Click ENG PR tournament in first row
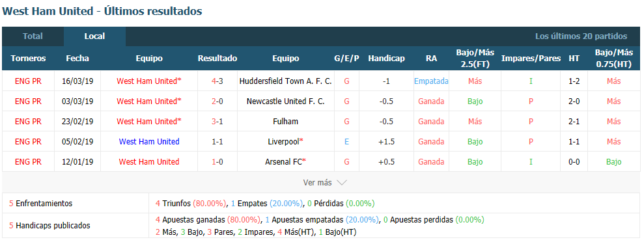Screen dimensions: 644x242 [29, 81]
